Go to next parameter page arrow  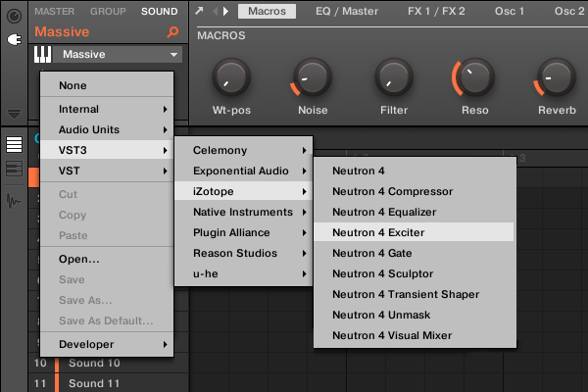(225, 11)
